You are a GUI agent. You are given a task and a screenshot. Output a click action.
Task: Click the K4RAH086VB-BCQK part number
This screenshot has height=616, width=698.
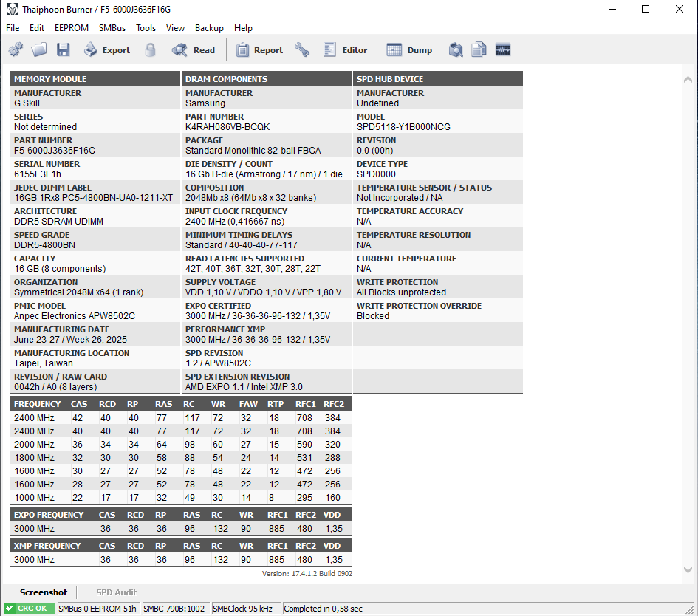227,127
